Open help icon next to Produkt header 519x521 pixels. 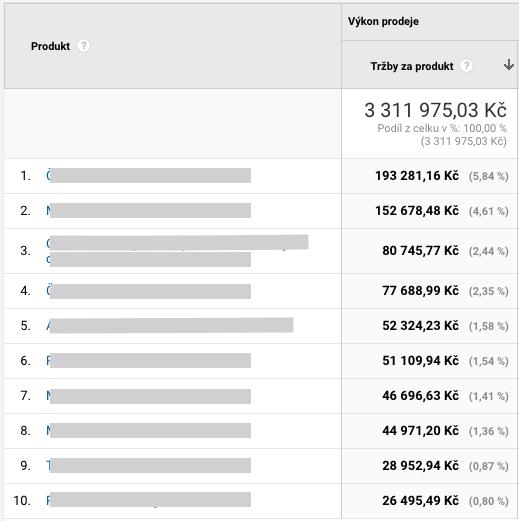click(83, 45)
